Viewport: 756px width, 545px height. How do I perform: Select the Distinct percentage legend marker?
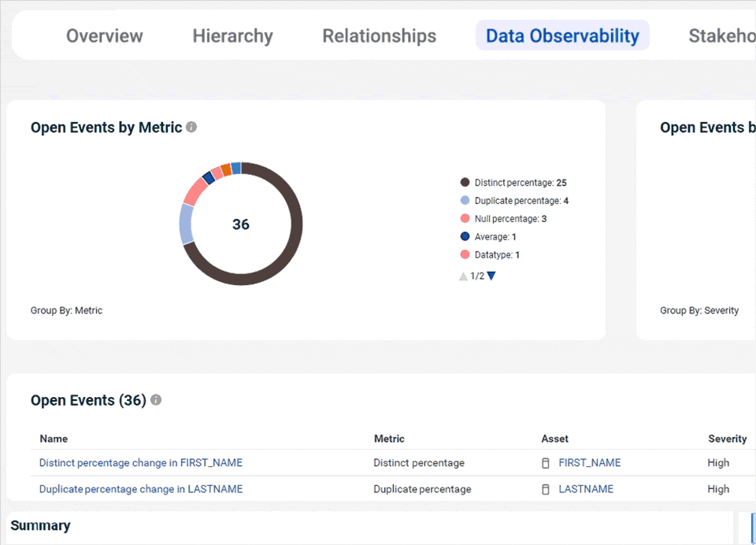(x=465, y=182)
